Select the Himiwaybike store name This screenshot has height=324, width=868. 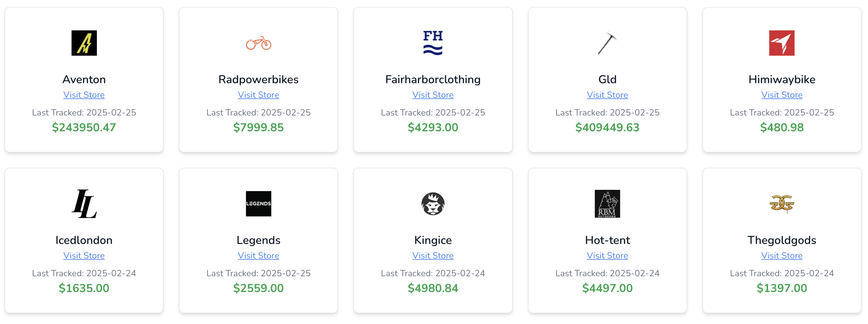782,79
